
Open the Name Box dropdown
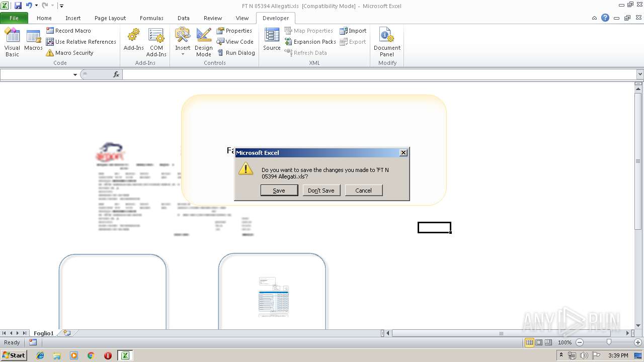click(x=75, y=74)
